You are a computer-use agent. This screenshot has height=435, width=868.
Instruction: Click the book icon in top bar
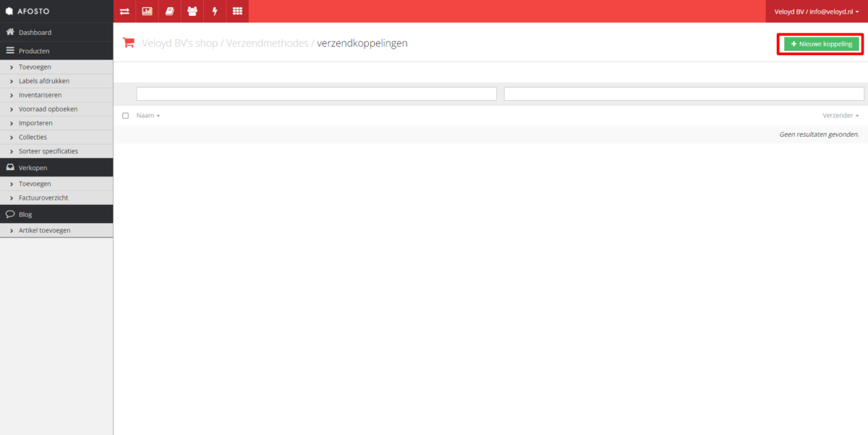[x=169, y=11]
